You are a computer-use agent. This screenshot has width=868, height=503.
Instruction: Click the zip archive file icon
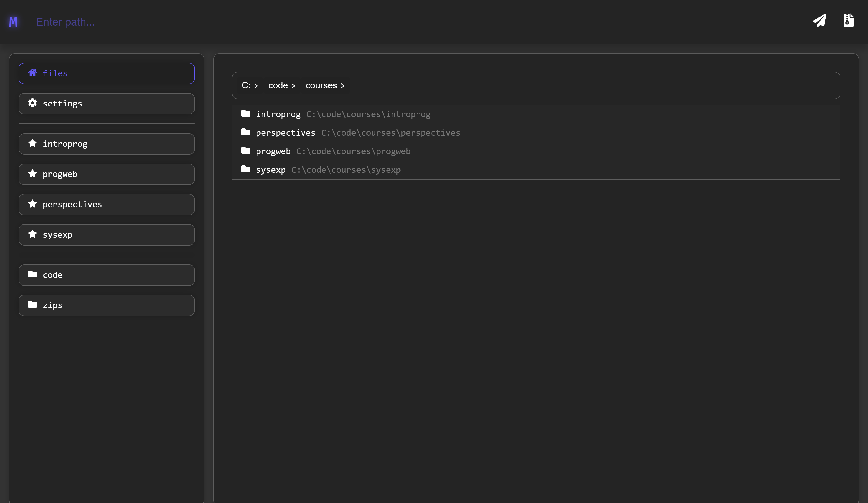click(x=849, y=20)
